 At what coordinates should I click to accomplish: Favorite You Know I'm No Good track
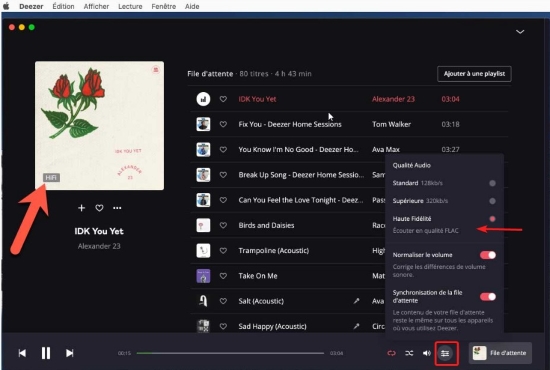coord(223,150)
